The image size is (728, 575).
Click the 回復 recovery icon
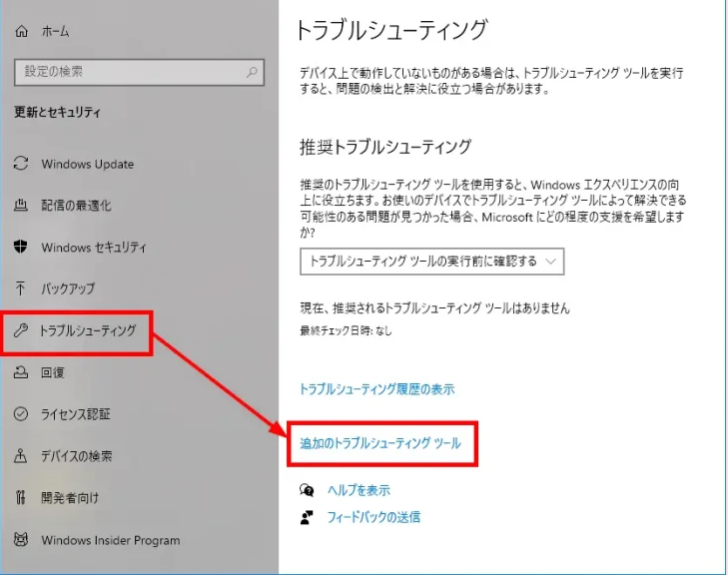pos(21,371)
